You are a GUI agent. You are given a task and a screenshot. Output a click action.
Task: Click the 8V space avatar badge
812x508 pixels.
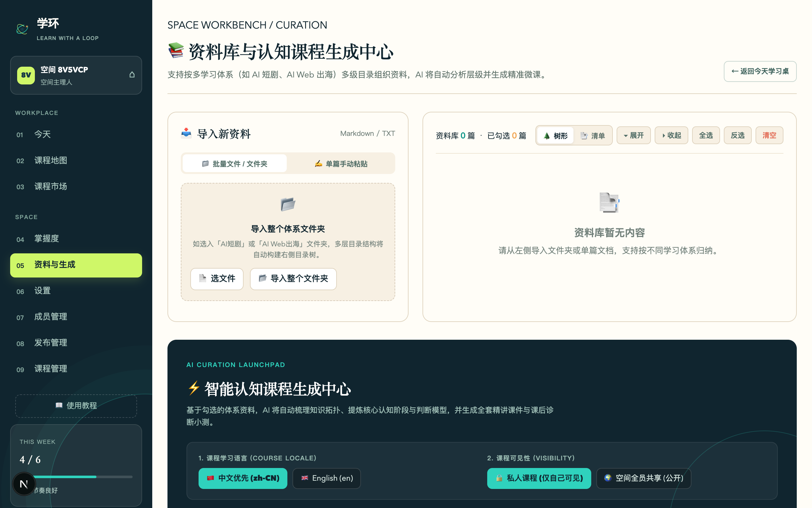tap(26, 75)
